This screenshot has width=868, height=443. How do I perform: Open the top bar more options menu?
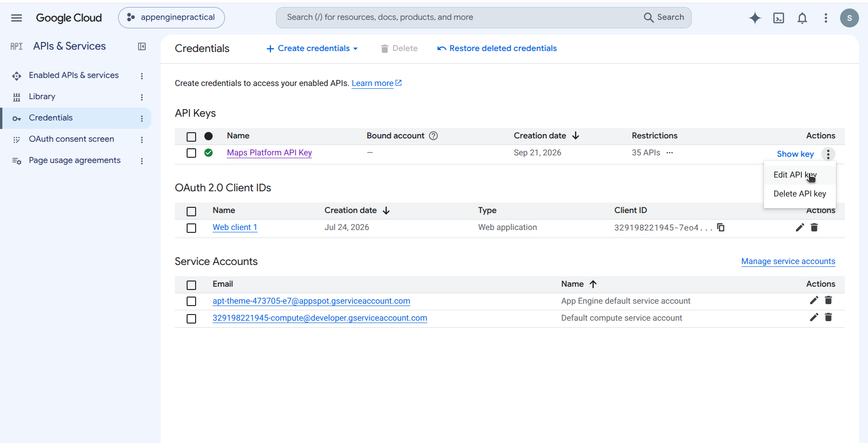click(826, 18)
